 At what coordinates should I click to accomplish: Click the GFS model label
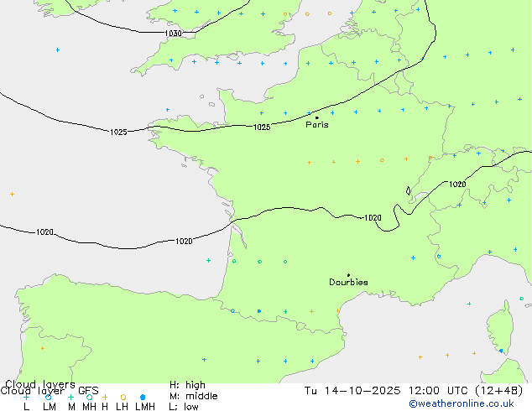tap(88, 391)
